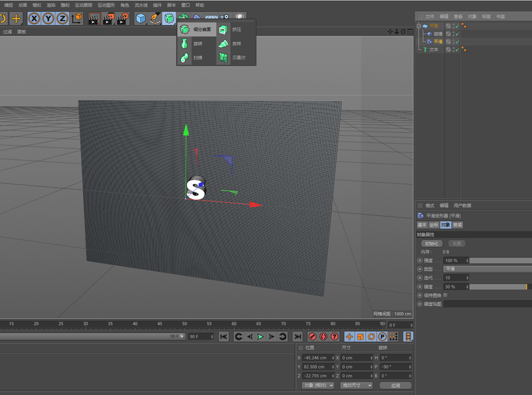This screenshot has width=532, height=395.
Task: Open Render Settings gear clapperboard
Action: (123, 18)
